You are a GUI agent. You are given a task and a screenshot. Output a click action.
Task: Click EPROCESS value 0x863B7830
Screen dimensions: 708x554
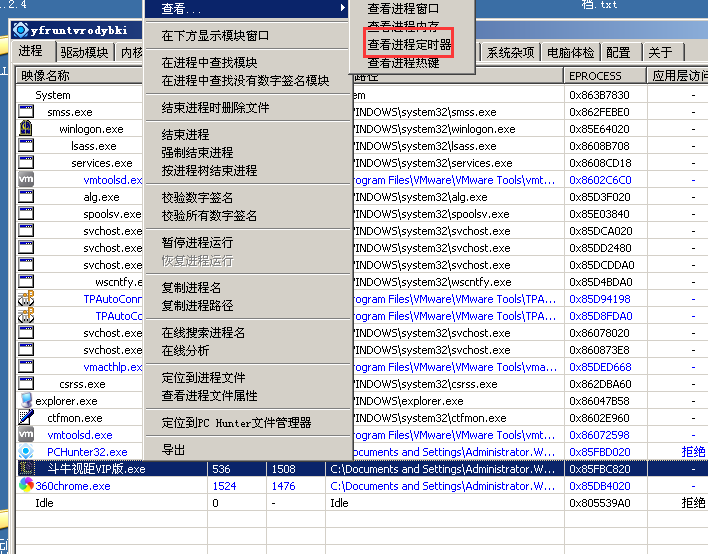point(599,95)
